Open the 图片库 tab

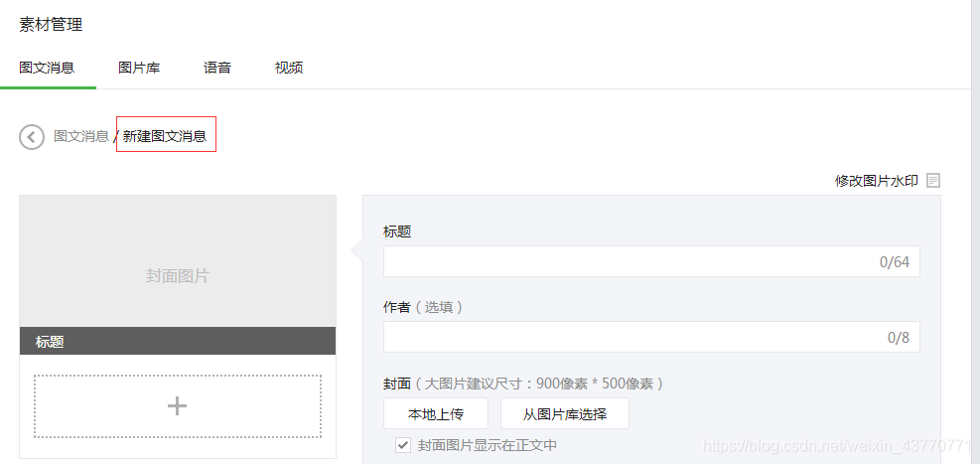(139, 68)
